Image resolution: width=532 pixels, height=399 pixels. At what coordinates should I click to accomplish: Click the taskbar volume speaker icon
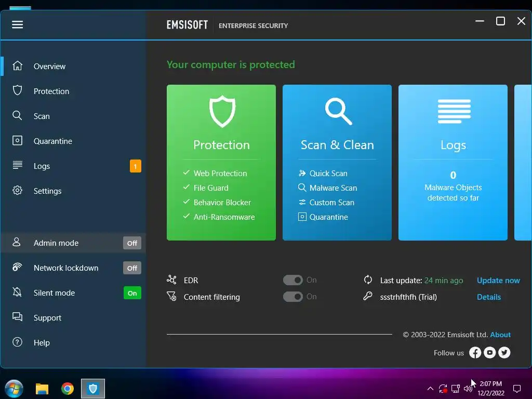click(x=468, y=389)
